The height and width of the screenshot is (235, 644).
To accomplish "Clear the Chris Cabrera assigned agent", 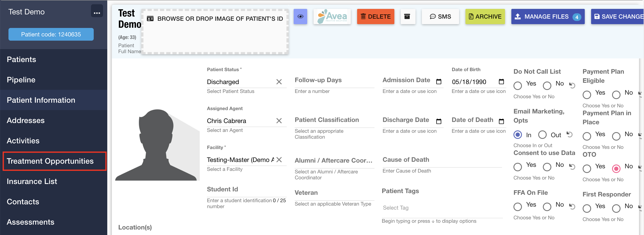I will pos(279,121).
